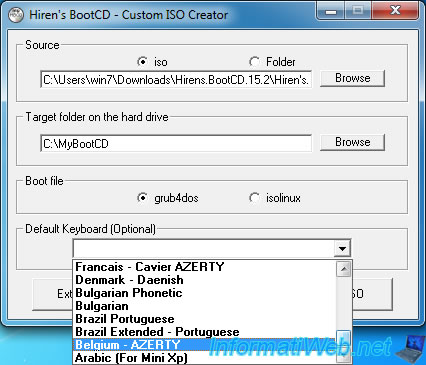Screen dimensions: 426x365
Task: Select Brazil Extended - Portuguese keyboard
Action: point(204,332)
